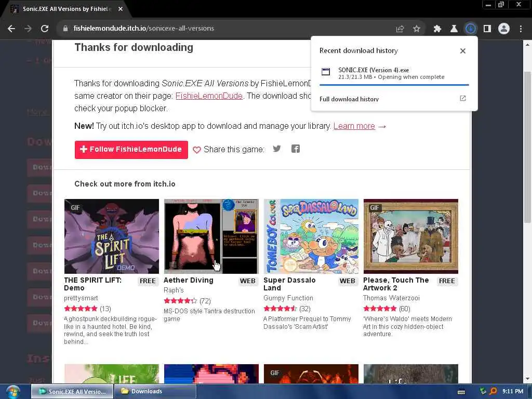The image size is (532, 399).
Task: Open prettysmart author page
Action: click(x=81, y=298)
